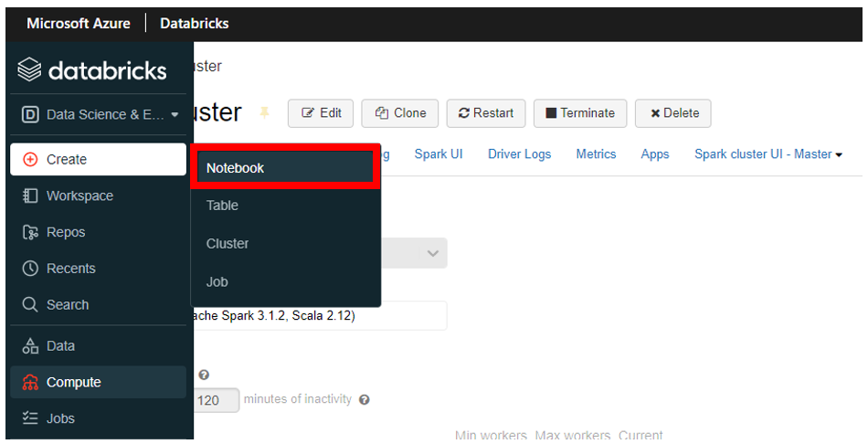Click the Spark 3.1.2, Scala 2.12 runtime field
The image size is (868, 444).
(320, 315)
